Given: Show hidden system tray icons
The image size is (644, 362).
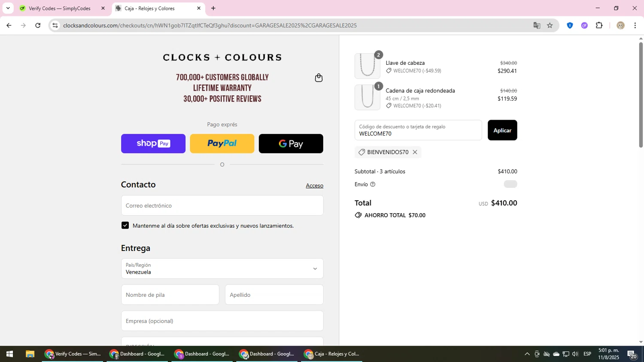Looking at the screenshot, I should [x=527, y=354].
